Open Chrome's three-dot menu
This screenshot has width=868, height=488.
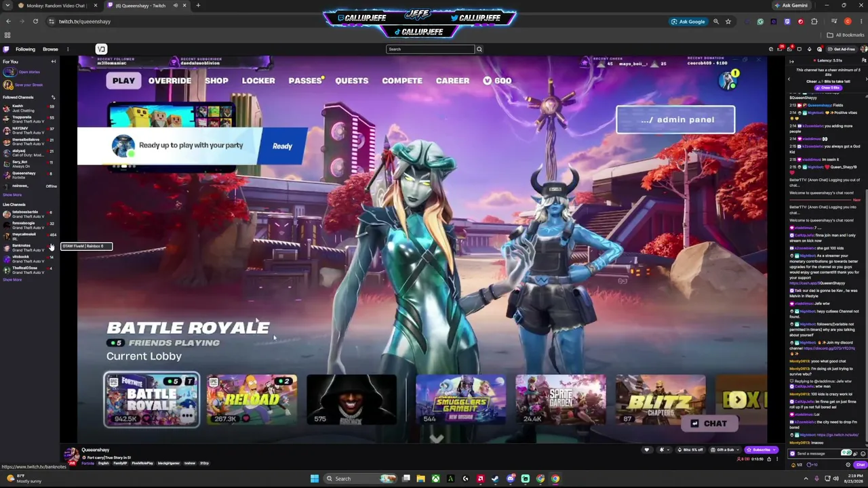pyautogui.click(x=861, y=22)
